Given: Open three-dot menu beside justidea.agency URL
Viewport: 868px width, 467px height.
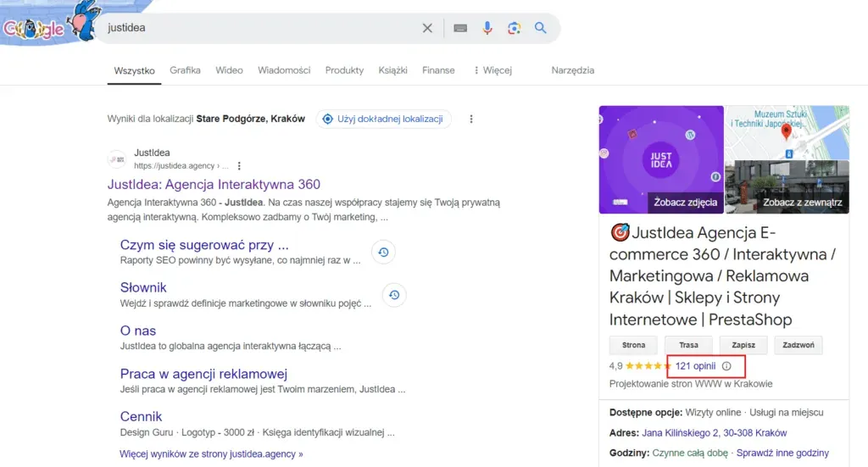Looking at the screenshot, I should coord(239,165).
